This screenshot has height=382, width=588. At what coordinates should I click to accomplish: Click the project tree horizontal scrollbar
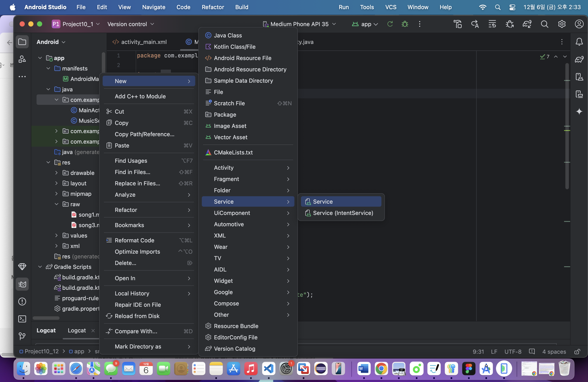click(46, 318)
